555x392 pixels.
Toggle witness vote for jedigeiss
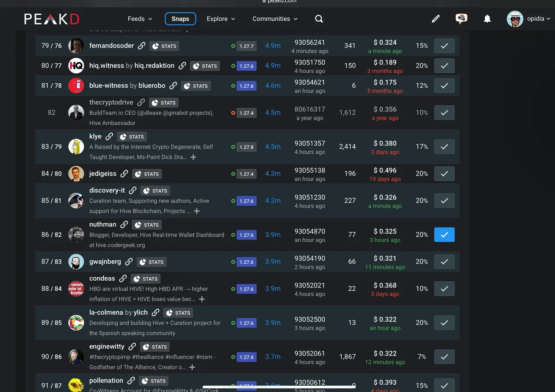[444, 173]
